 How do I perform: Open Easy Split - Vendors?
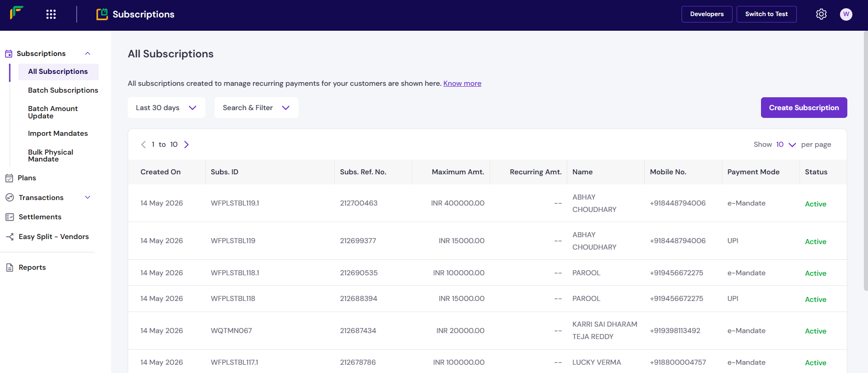point(54,237)
